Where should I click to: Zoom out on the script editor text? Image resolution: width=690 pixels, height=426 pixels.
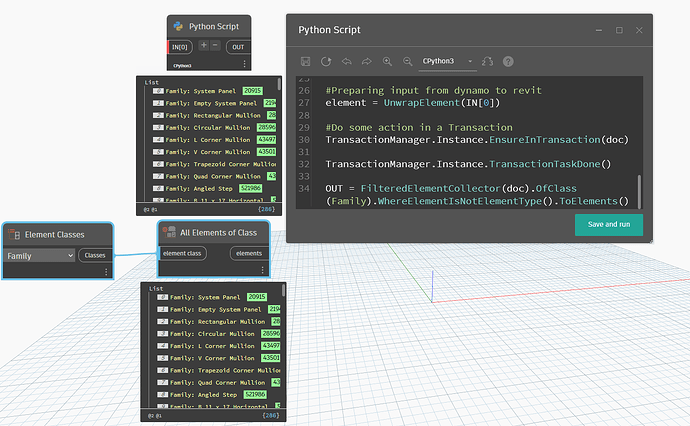pyautogui.click(x=406, y=61)
